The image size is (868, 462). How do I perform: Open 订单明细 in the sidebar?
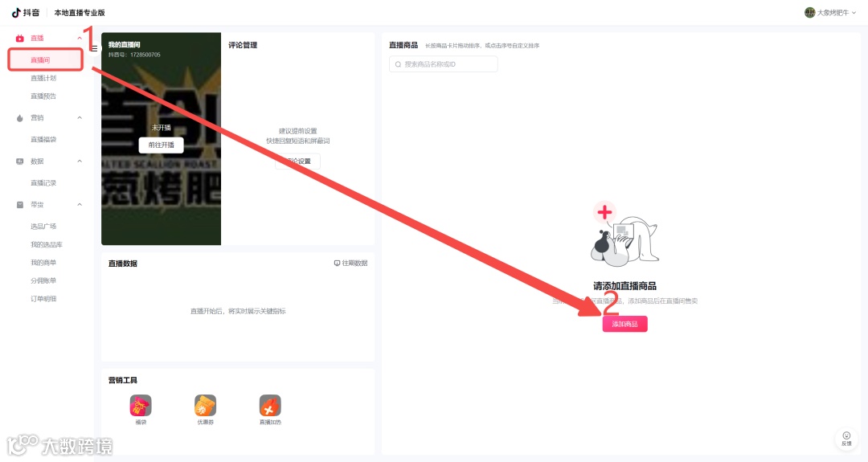point(43,299)
